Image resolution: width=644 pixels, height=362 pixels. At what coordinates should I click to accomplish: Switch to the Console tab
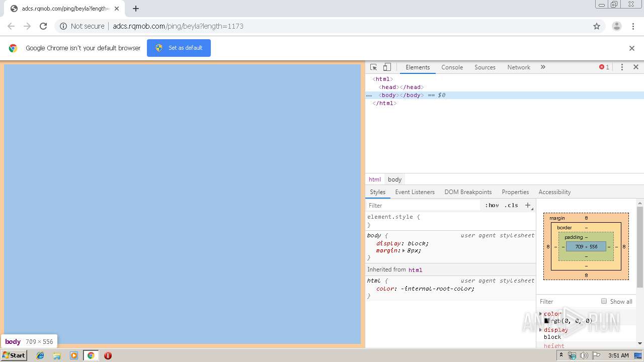coord(452,67)
